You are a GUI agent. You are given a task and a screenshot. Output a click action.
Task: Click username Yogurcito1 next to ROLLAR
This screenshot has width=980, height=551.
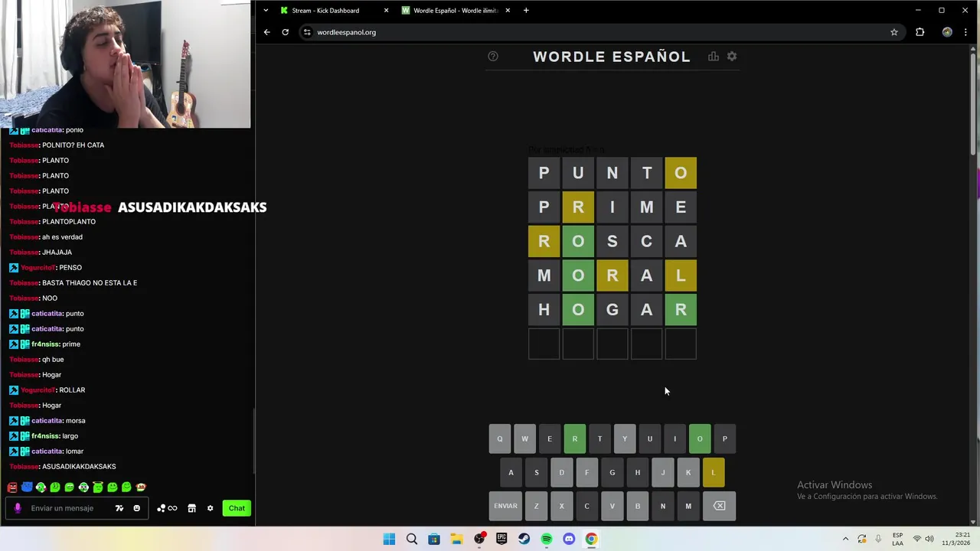38,390
